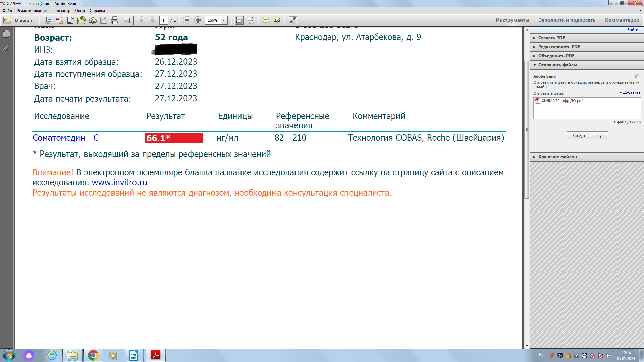This screenshot has height=362, width=644.
Task: Switch to Заполнить и подписать
Action: point(567,20)
